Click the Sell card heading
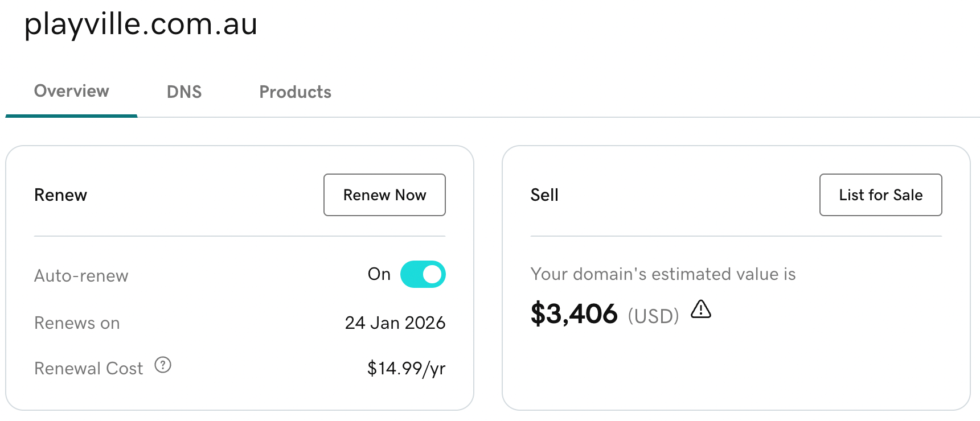The height and width of the screenshot is (421, 980). click(x=544, y=195)
